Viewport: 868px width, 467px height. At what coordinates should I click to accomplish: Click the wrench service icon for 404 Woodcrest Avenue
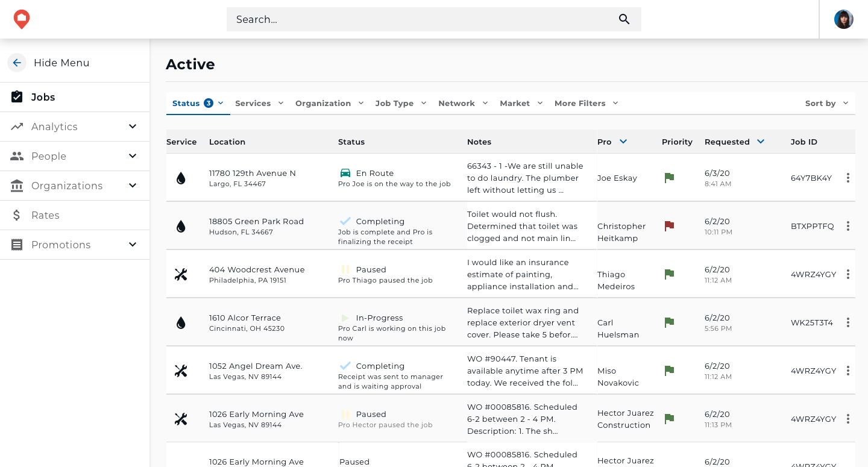181,274
